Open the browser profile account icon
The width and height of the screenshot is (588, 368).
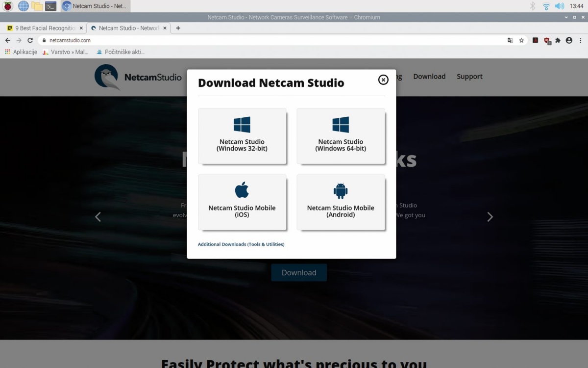pos(569,40)
